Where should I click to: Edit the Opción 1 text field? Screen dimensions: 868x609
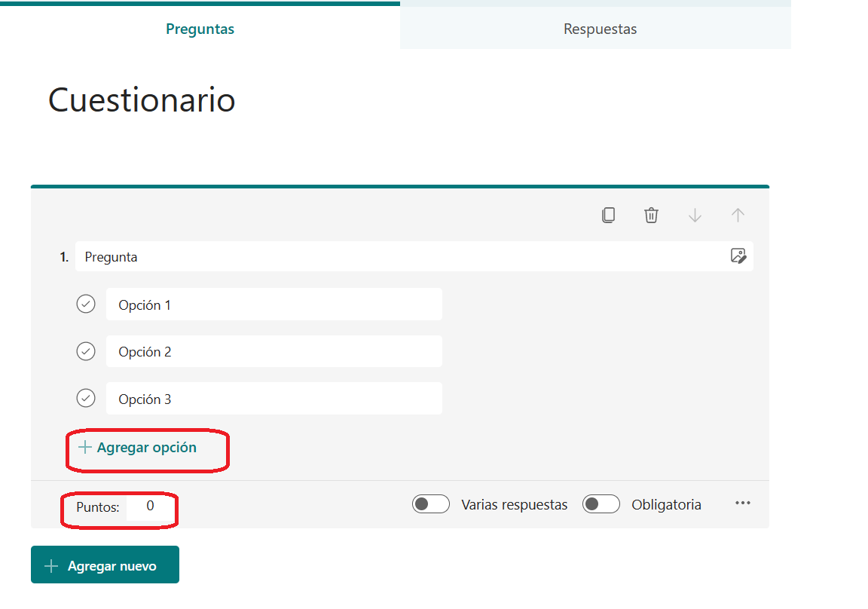tap(274, 304)
